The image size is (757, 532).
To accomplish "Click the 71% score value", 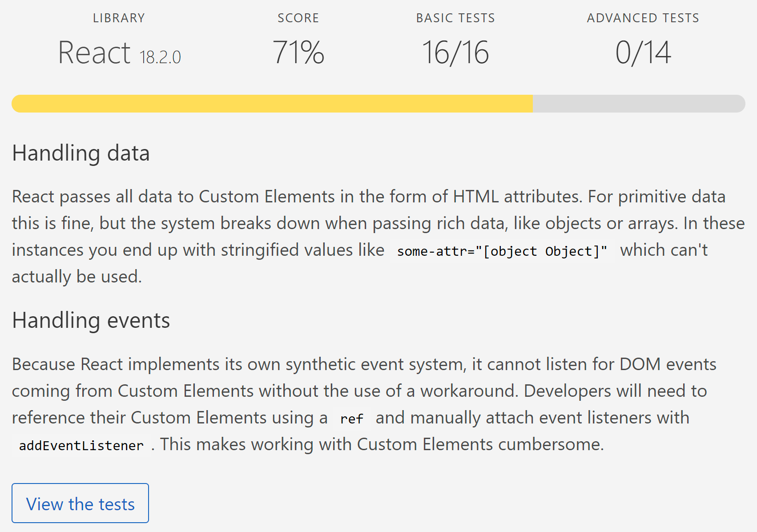I will [x=298, y=52].
